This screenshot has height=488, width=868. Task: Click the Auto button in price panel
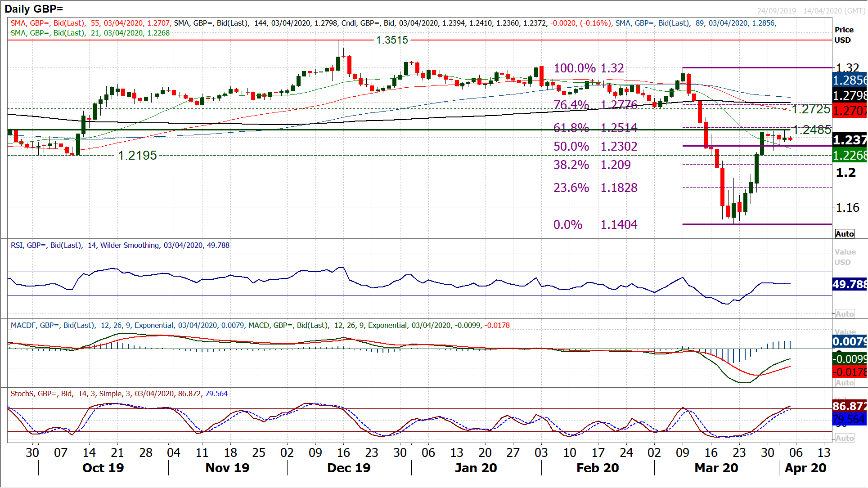click(845, 234)
